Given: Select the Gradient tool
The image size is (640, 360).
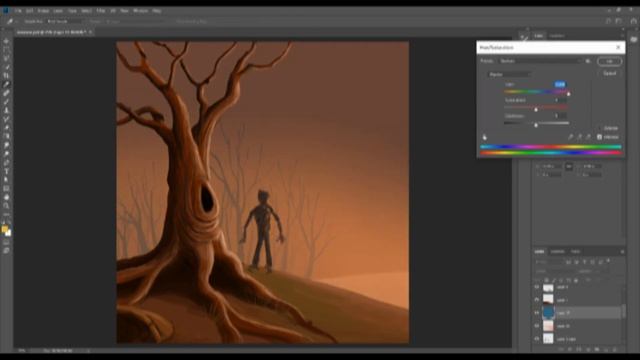Looking at the screenshot, I should click(6, 136).
